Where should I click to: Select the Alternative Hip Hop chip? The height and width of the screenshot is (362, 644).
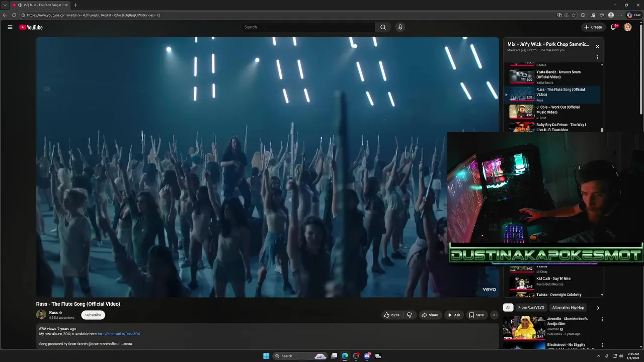[568, 307]
